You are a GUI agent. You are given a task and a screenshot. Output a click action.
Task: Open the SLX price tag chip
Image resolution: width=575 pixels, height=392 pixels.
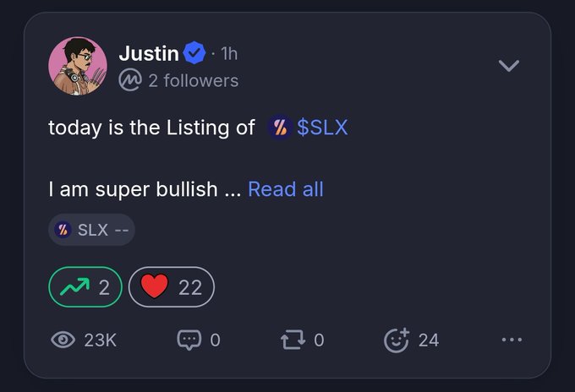click(91, 230)
